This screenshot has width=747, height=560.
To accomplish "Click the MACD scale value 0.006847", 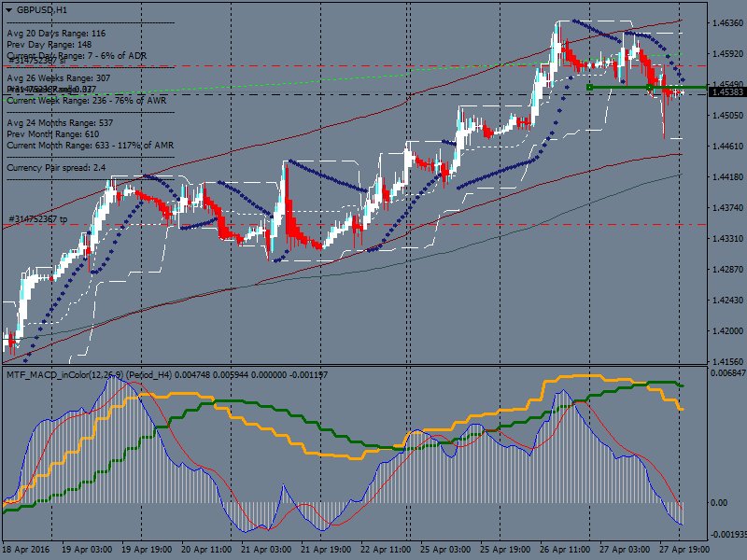I will pyautogui.click(x=728, y=372).
